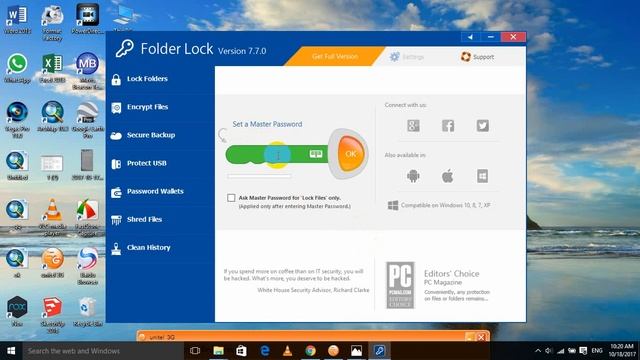
Task: Open Edge browser from taskbar
Action: pyautogui.click(x=264, y=351)
